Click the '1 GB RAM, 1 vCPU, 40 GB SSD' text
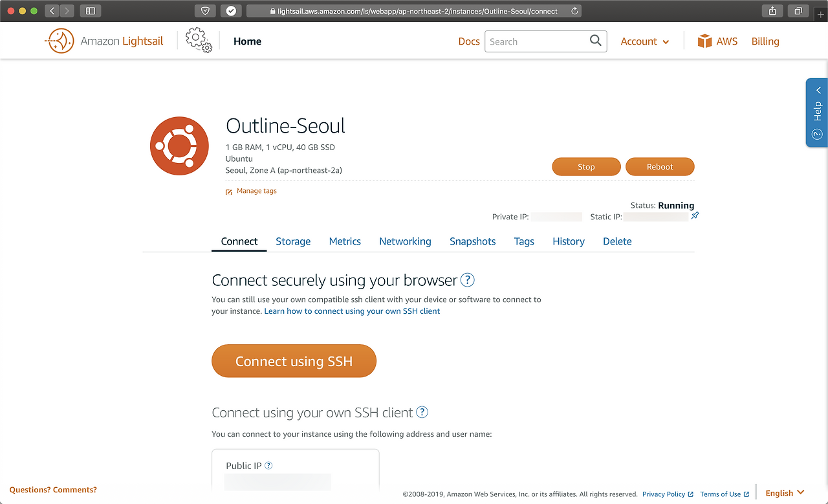 (x=280, y=148)
